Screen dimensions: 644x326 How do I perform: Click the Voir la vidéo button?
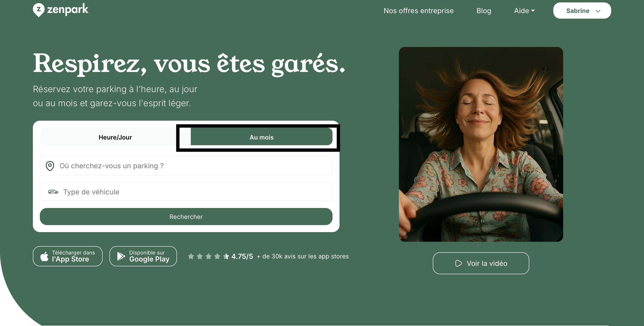point(481,263)
